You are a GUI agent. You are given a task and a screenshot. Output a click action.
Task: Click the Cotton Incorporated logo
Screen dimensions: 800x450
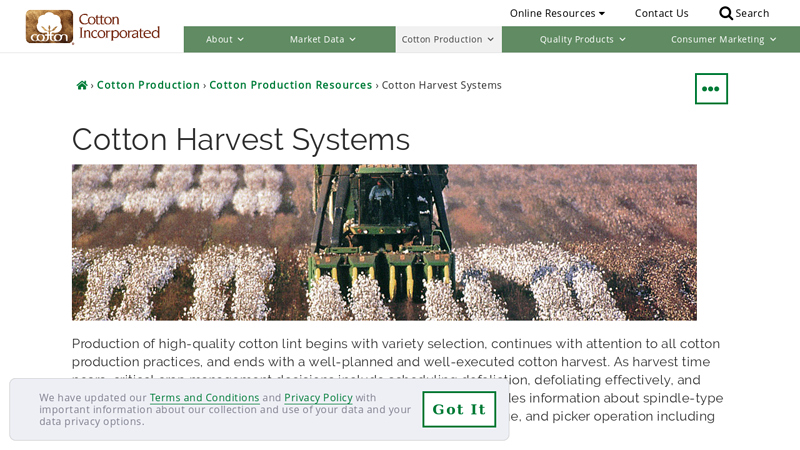pos(93,27)
